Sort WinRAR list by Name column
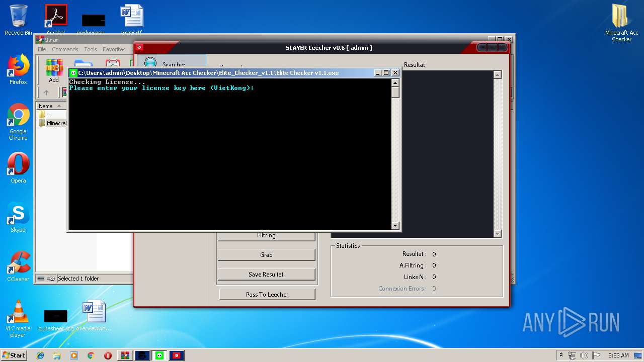This screenshot has height=362, width=644. [x=52, y=106]
